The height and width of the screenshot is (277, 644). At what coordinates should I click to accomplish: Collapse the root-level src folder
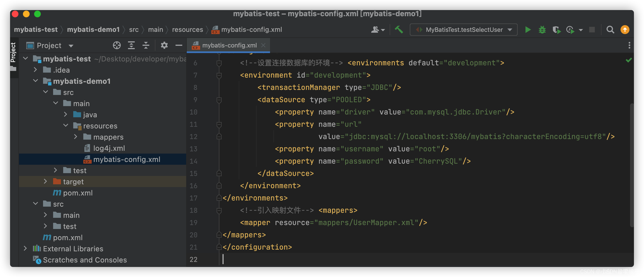pyautogui.click(x=35, y=204)
